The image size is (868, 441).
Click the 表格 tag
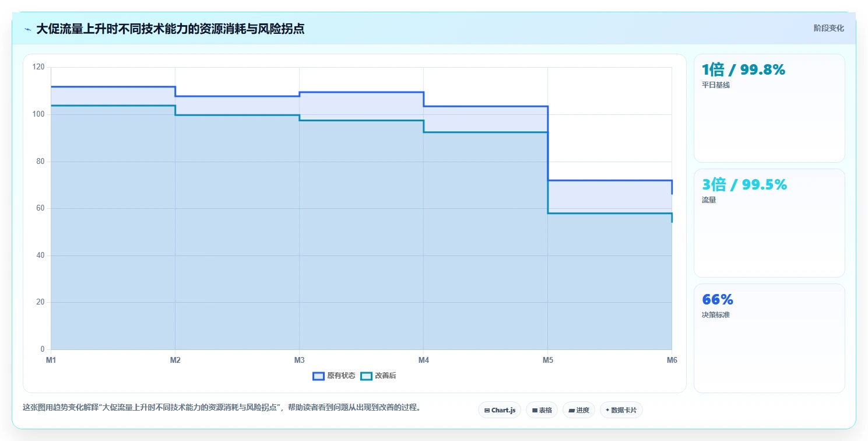542,410
